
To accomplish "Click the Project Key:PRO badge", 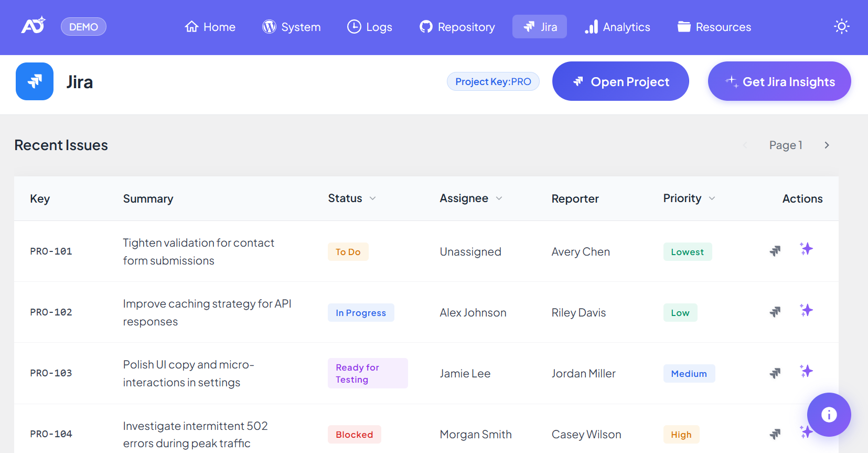I will (x=493, y=81).
